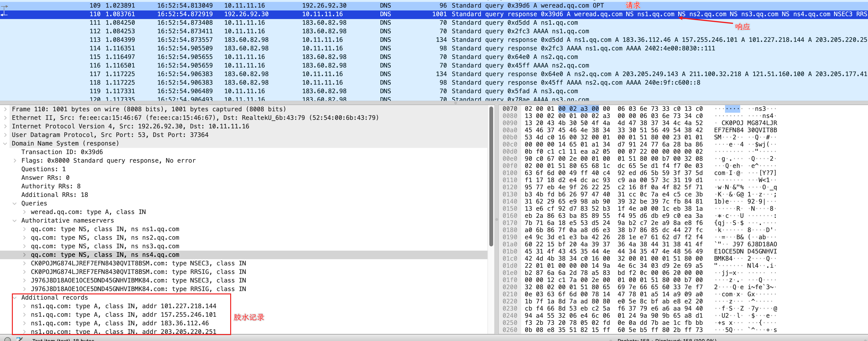Expand the CK0POJMG874LJREF7EFN8430QVIT8BSM NSEC3 record
Image resolution: width=868 pixels, height=341 pixels.
point(24,263)
